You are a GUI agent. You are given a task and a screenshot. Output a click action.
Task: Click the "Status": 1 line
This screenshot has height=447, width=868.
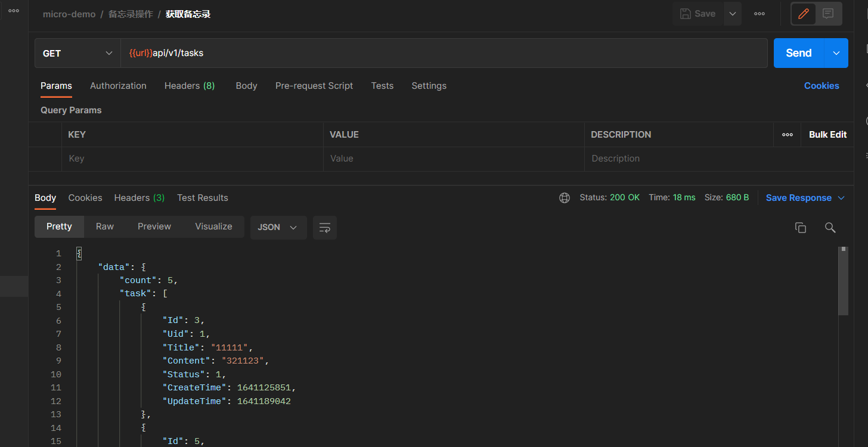194,375
